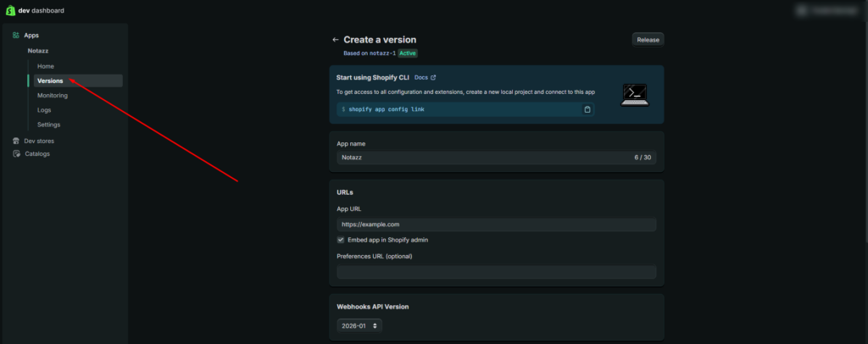Uncheck Embed app in Shopify admin

click(341, 240)
